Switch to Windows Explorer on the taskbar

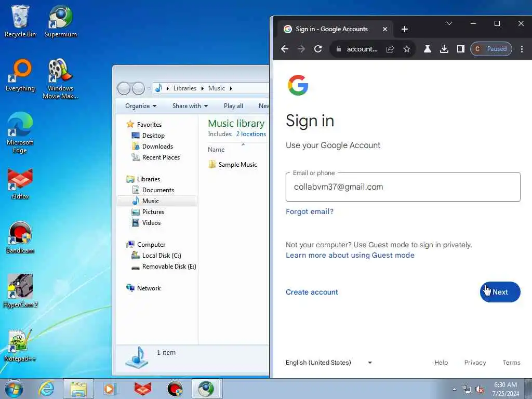coord(78,389)
